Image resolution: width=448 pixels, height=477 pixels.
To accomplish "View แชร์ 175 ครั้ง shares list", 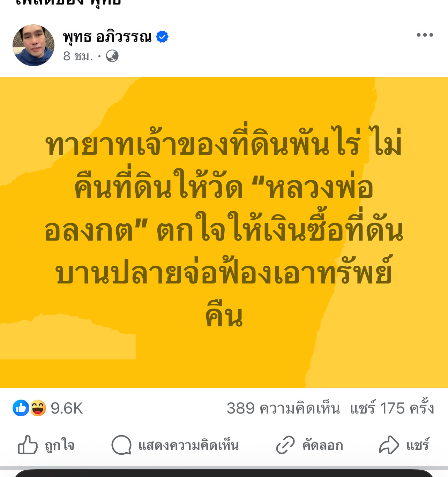I will (x=392, y=408).
